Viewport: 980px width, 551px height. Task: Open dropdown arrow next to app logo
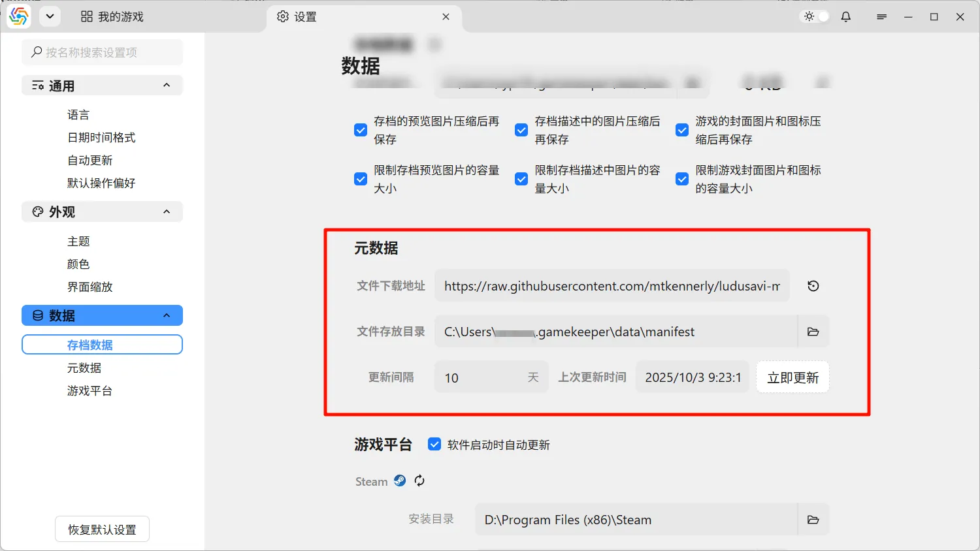pos(50,17)
